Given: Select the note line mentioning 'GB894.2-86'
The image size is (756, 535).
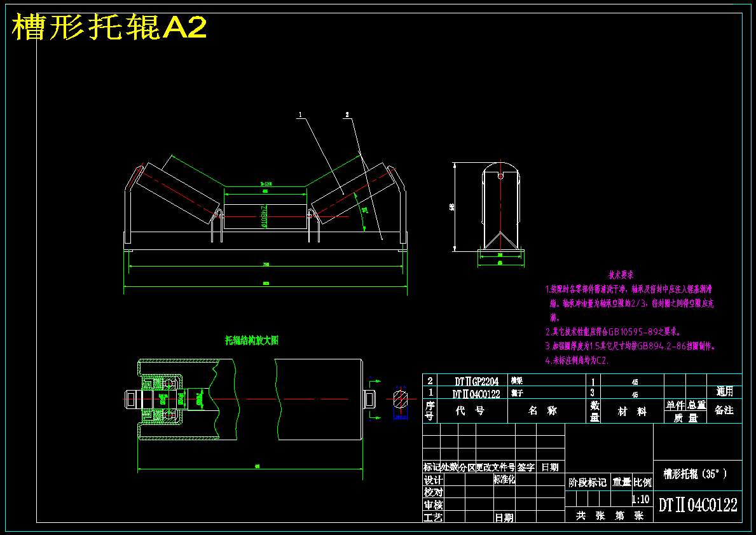Looking at the screenshot, I should (x=631, y=346).
